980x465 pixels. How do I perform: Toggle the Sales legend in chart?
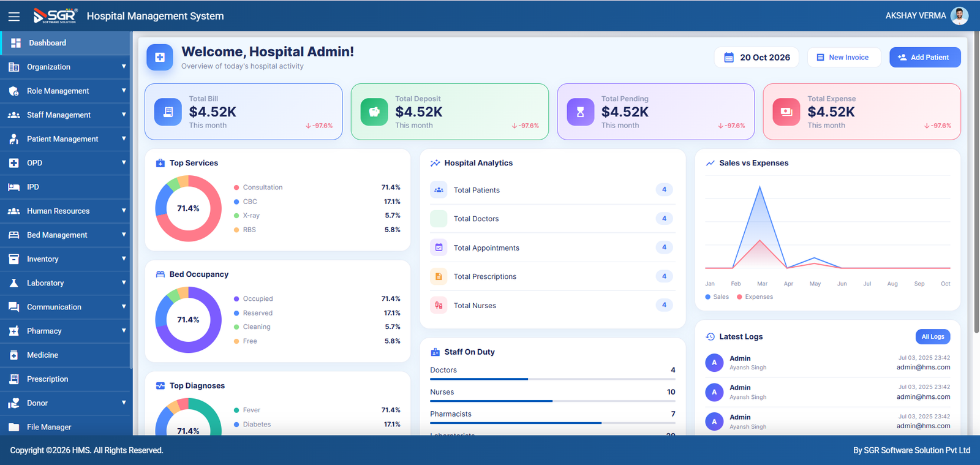[x=717, y=297]
